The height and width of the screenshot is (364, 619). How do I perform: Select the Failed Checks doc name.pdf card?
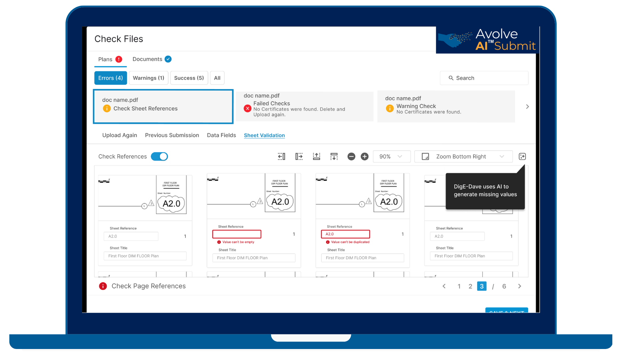coord(304,106)
